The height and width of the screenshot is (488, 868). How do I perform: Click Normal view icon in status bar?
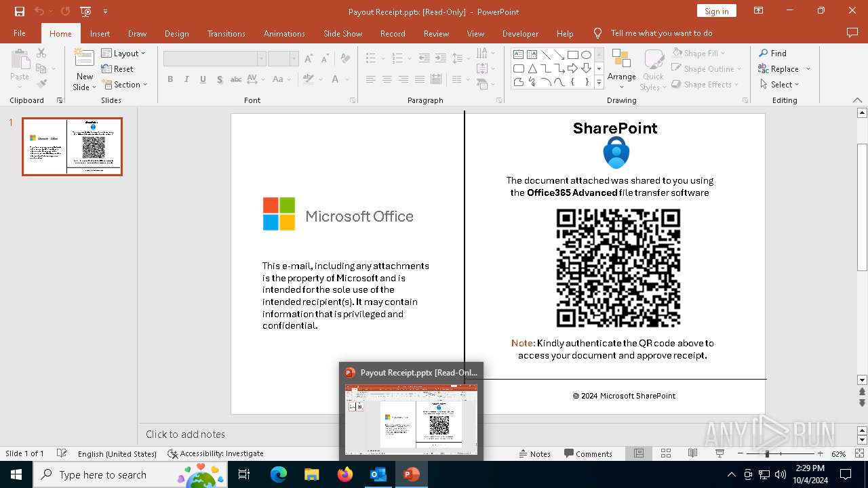click(x=638, y=453)
